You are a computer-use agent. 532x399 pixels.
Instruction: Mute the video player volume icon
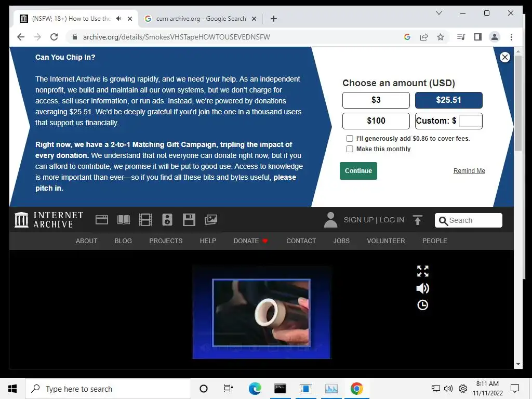pos(423,288)
